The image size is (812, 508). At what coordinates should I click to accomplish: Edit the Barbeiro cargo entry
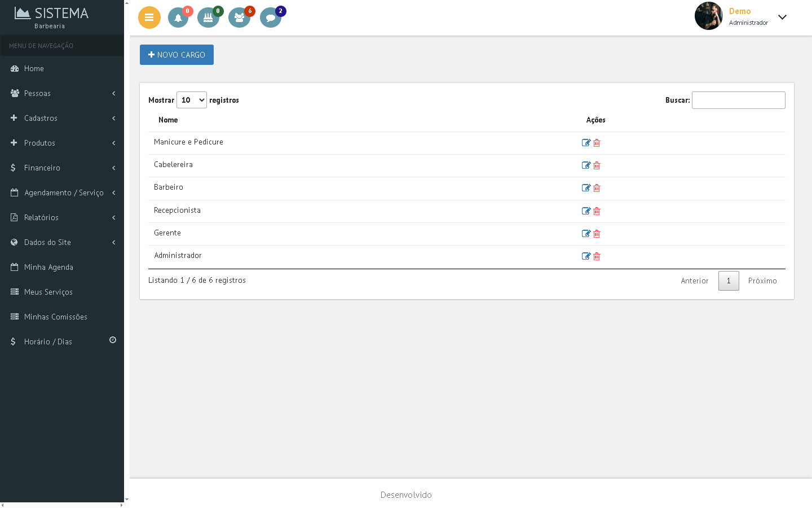(x=586, y=188)
